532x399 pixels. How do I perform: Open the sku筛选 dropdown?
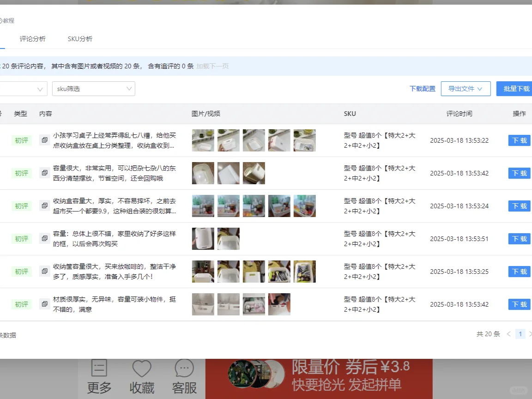(94, 89)
